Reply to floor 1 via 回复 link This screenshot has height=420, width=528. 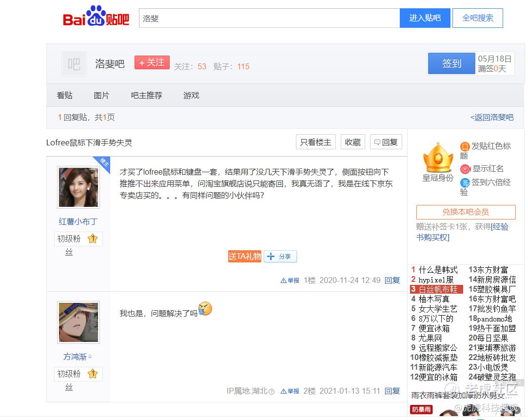(392, 280)
